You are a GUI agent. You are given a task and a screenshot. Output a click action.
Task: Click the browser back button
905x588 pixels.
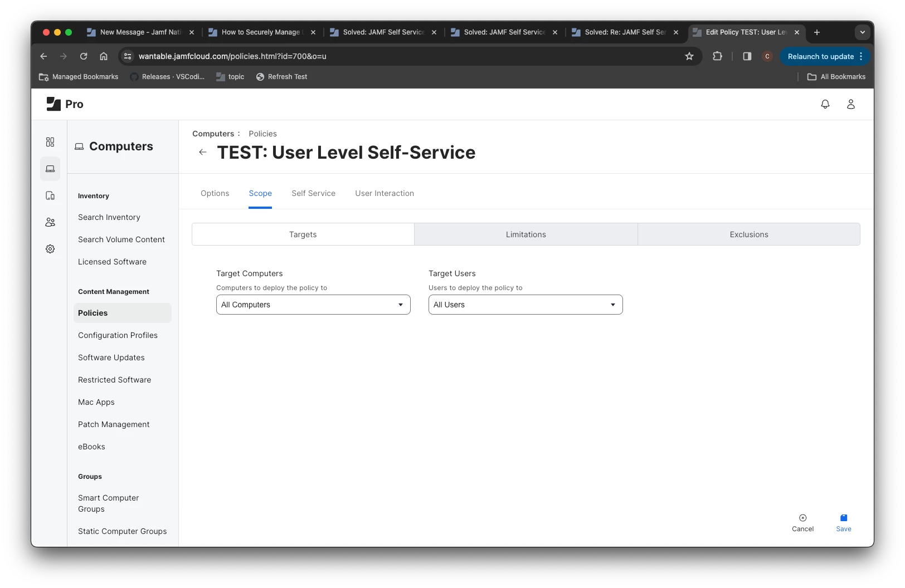coord(43,56)
